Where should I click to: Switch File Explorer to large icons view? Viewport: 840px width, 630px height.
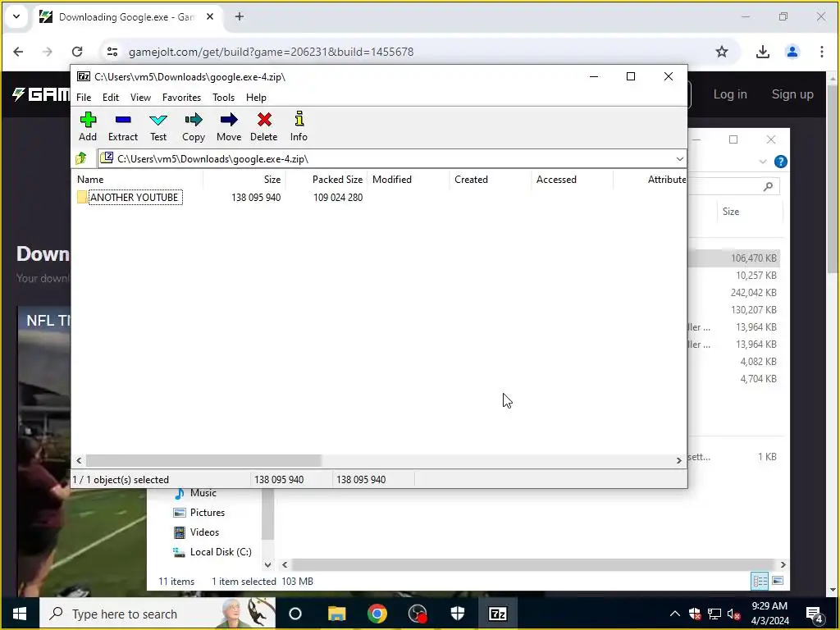pos(778,581)
